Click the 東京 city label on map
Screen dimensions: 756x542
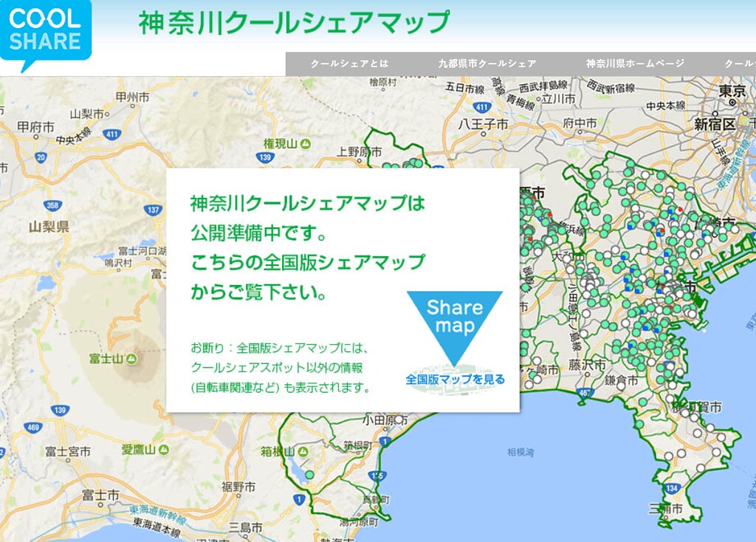click(x=732, y=91)
